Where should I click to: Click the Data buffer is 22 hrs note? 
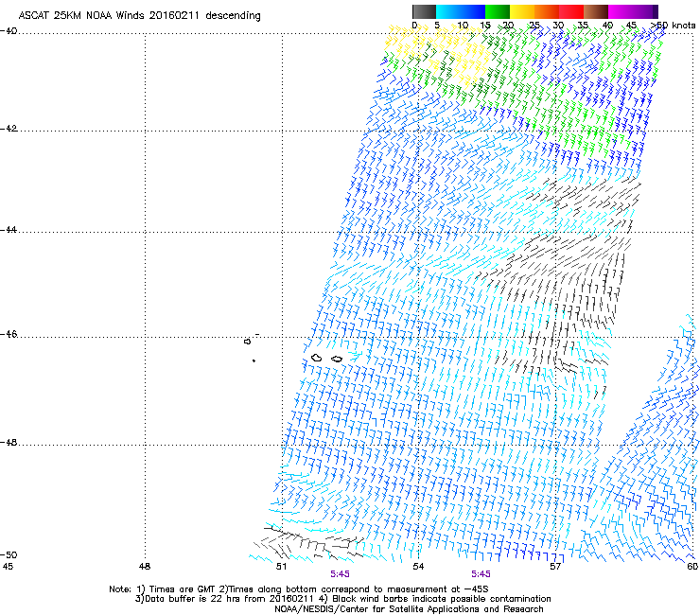click(x=342, y=599)
